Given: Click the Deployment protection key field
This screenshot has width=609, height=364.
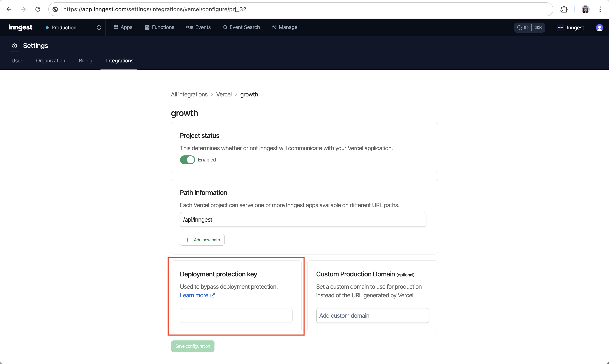Looking at the screenshot, I should (236, 315).
